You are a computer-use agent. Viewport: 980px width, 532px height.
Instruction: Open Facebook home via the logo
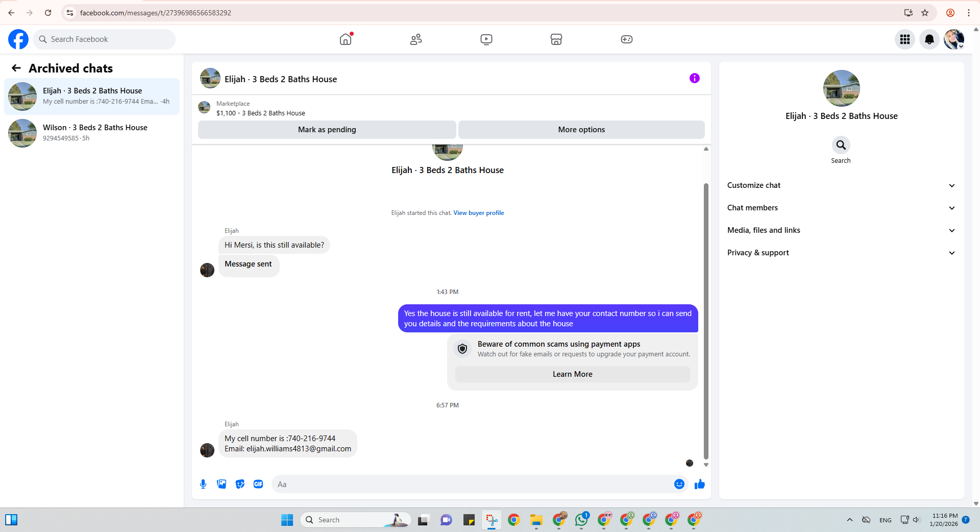[18, 39]
